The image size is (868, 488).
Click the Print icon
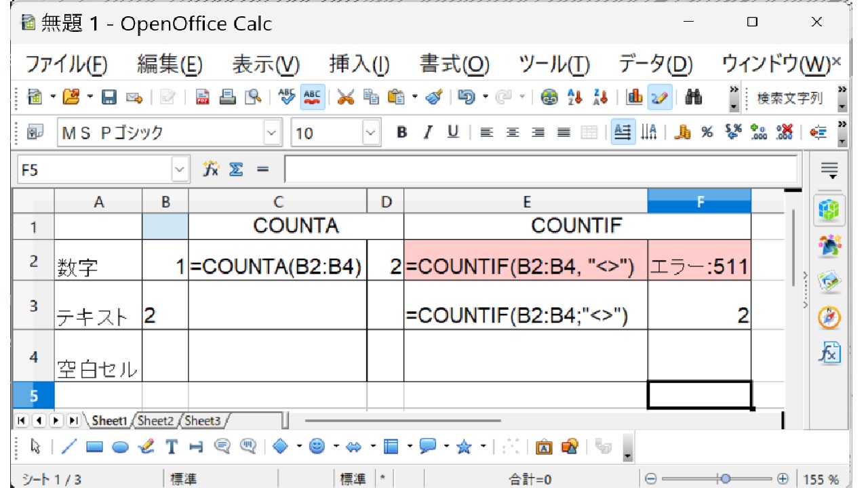click(x=228, y=98)
